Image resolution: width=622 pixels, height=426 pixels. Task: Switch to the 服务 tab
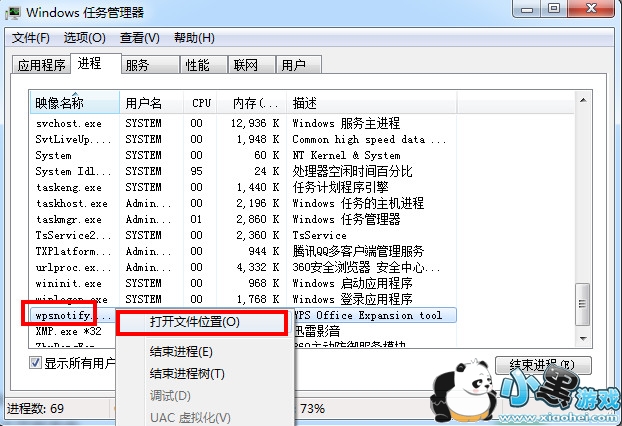tap(150, 65)
